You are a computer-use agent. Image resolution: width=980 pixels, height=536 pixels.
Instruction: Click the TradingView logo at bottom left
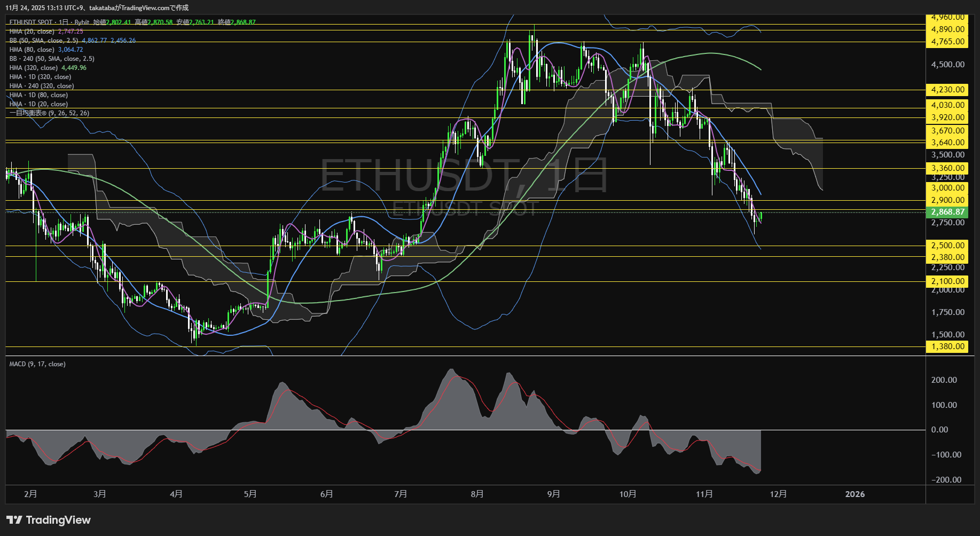point(49,520)
